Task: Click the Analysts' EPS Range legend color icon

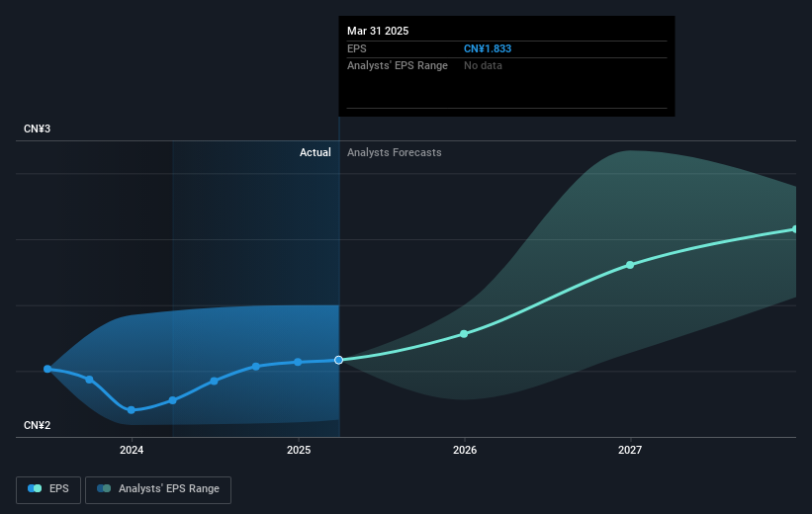Action: pyautogui.click(x=104, y=488)
